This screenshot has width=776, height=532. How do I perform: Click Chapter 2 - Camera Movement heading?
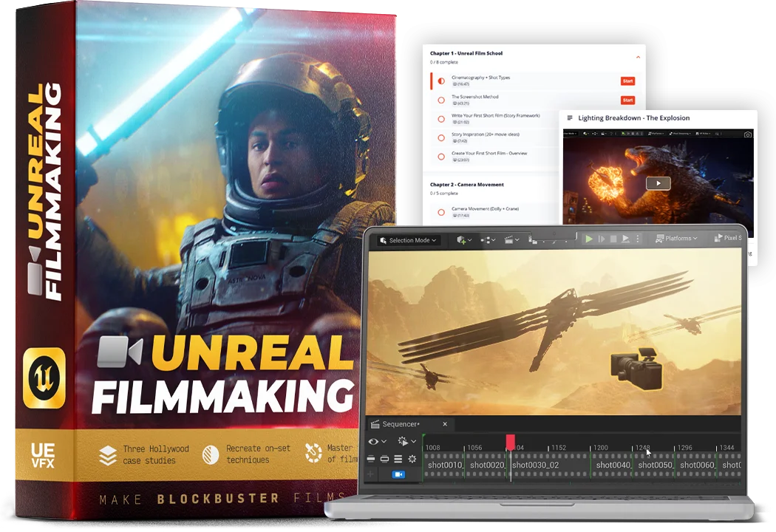coord(466,184)
